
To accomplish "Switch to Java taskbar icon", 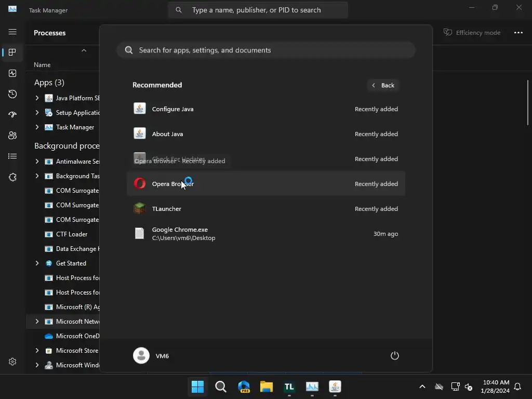I will [335, 387].
